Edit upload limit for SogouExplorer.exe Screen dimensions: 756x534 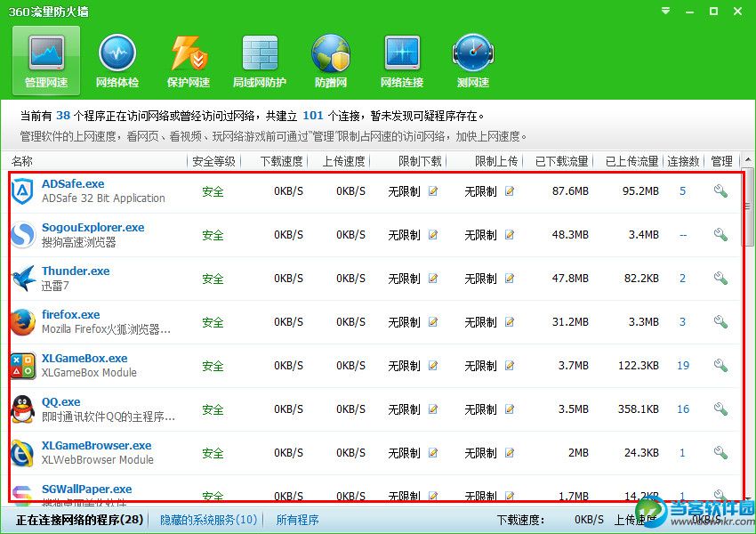tap(510, 234)
